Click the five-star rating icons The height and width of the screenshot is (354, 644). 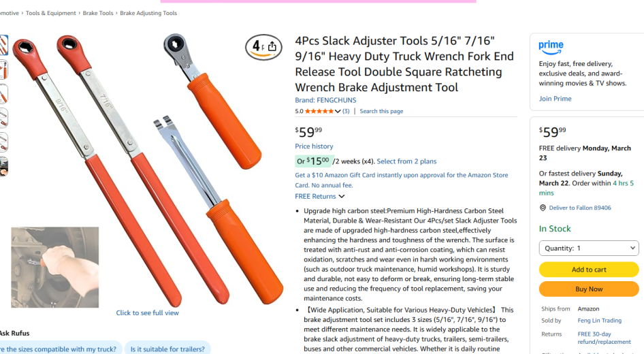pos(319,111)
